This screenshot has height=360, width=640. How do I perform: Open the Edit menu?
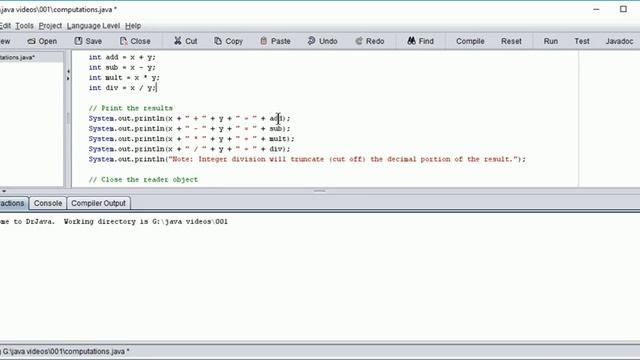click(x=5, y=26)
